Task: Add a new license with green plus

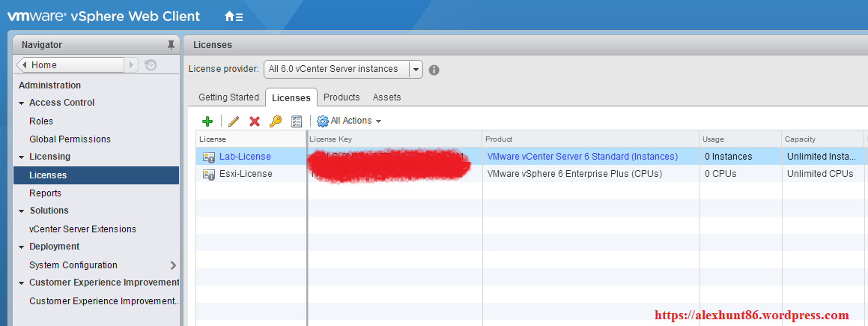Action: [207, 121]
